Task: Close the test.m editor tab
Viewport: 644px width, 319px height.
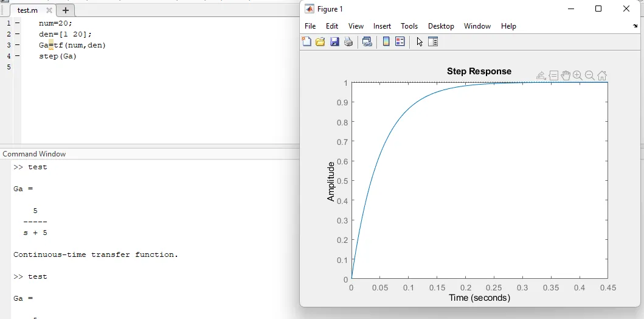Action: [x=50, y=10]
